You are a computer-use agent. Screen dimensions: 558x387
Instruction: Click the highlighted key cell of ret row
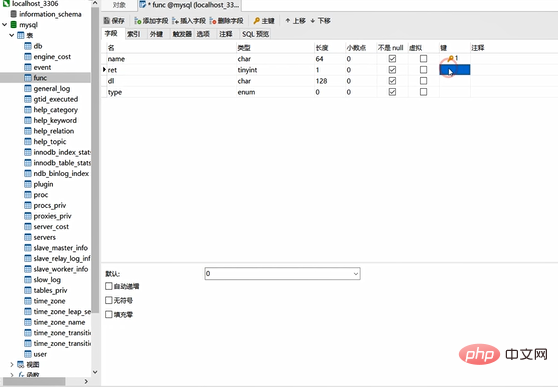[x=455, y=70]
